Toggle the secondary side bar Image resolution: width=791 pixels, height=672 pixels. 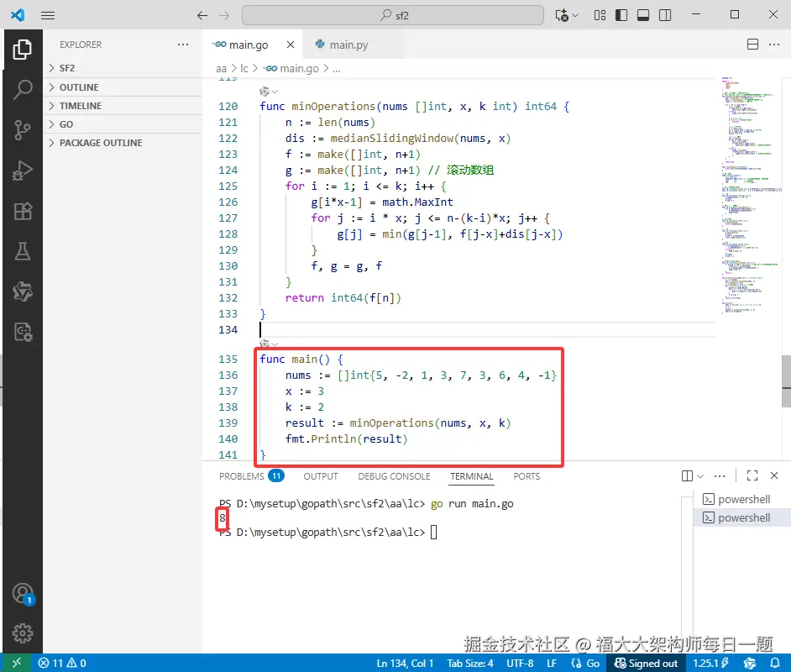665,15
